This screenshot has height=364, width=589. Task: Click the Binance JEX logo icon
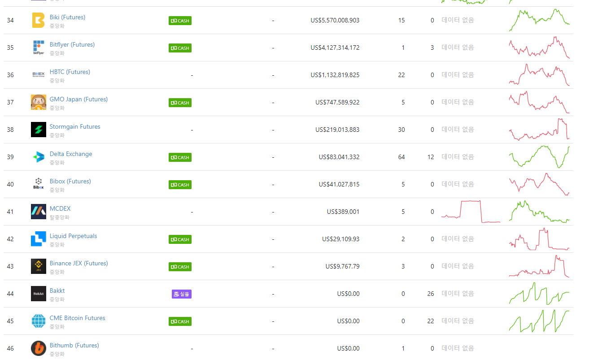click(39, 266)
